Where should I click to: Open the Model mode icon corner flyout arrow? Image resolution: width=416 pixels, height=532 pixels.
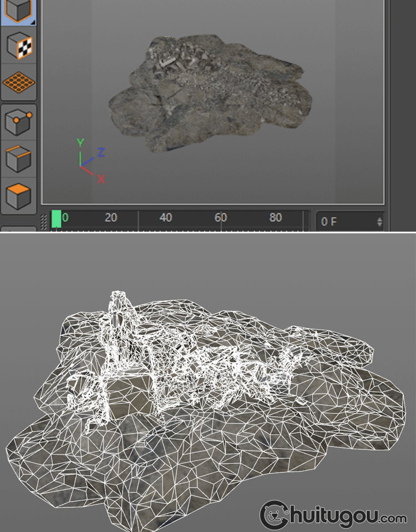click(33, 22)
